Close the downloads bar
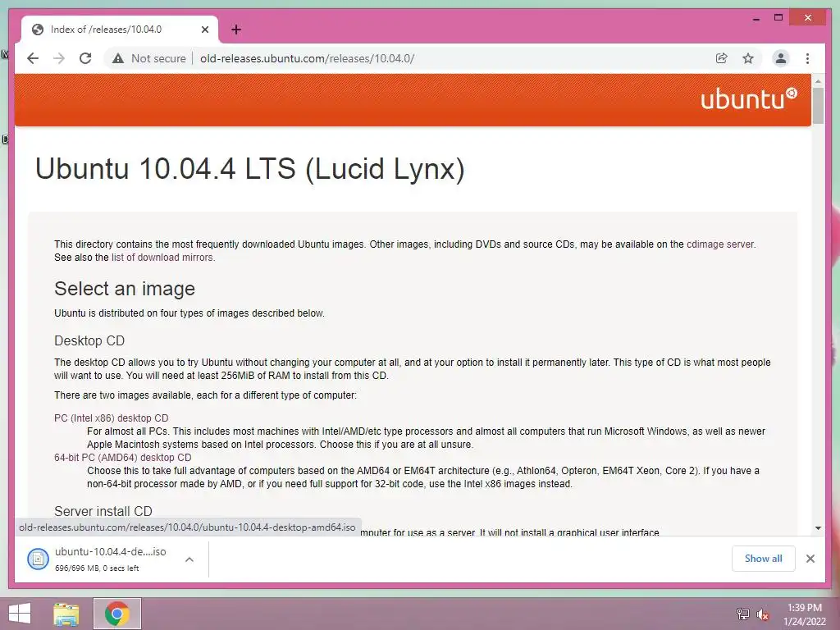 tap(810, 559)
